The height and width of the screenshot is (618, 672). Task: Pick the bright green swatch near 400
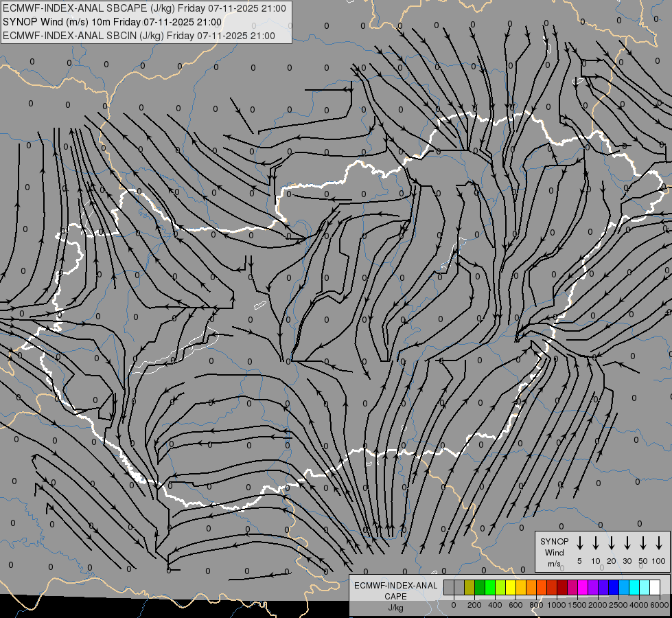[x=490, y=587]
